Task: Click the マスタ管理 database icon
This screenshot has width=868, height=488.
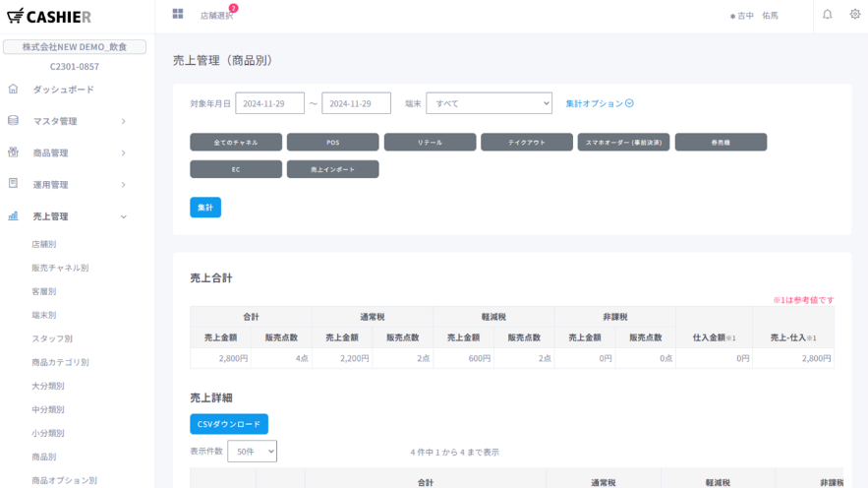Action: point(13,121)
